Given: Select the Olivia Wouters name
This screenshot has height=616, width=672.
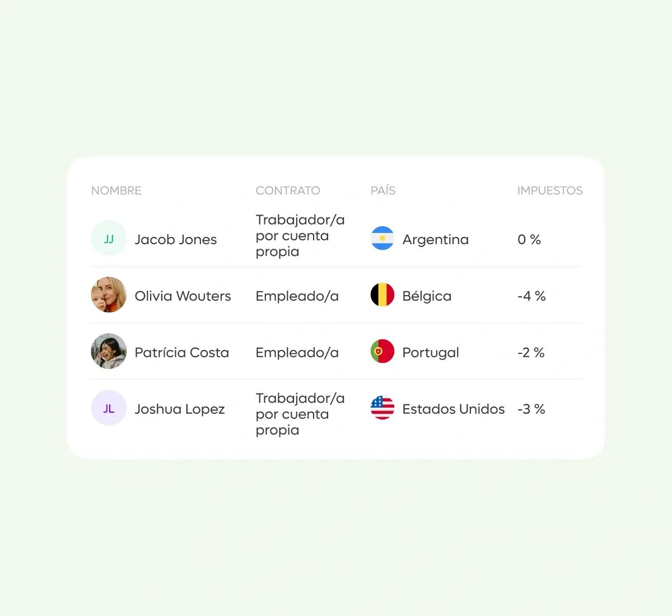Looking at the screenshot, I should (183, 296).
